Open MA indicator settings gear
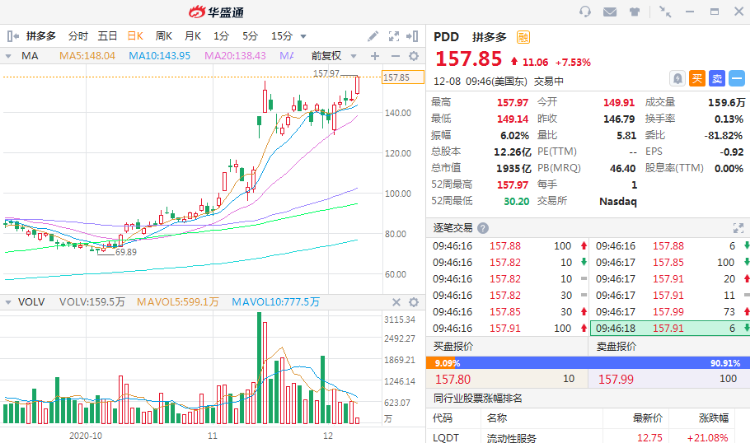Screen dimensions: 750x443 (412, 56)
